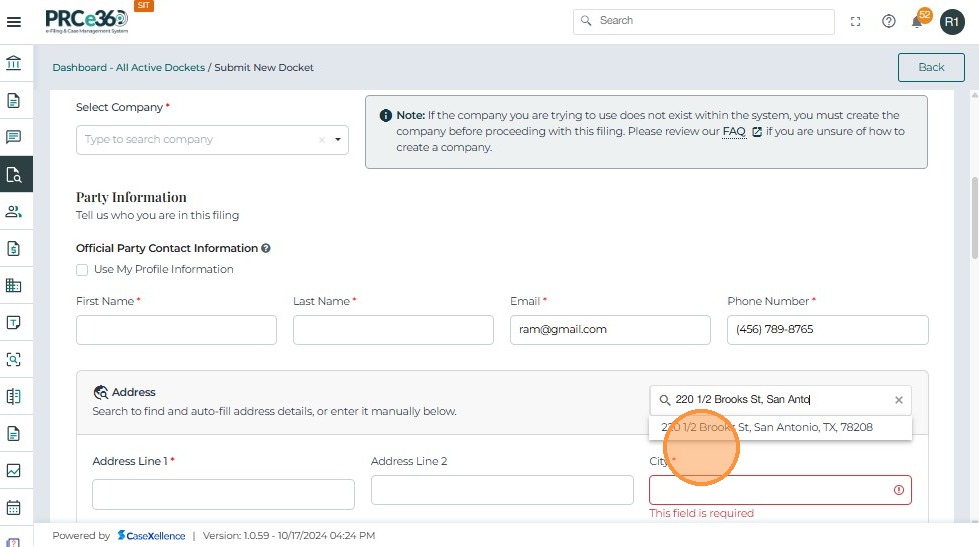The width and height of the screenshot is (979, 547).
Task: Enable Use My Profile Information checkbox
Action: [x=82, y=270]
